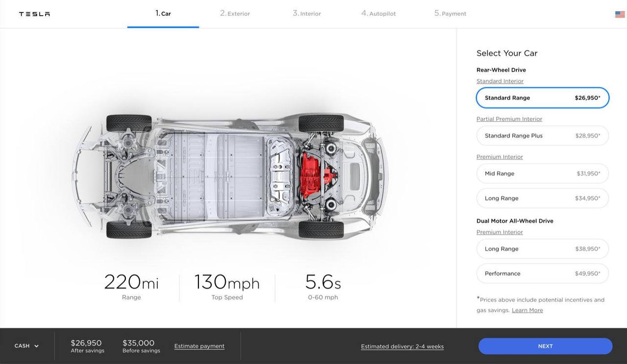Pick Rear-Wheel Drive Long Range $34,950
Viewport: 627px width, 364px height.
(x=542, y=198)
